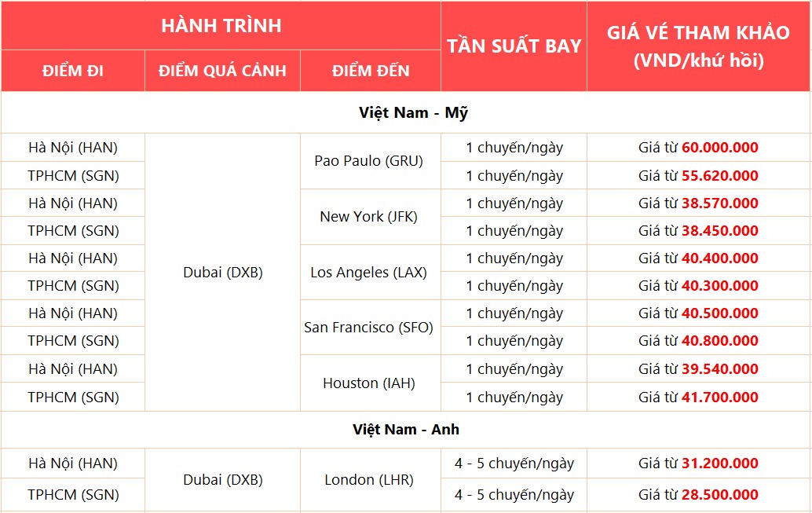Image resolution: width=812 pixels, height=513 pixels.
Task: Select the price 38.450.000
Action: pos(720,231)
